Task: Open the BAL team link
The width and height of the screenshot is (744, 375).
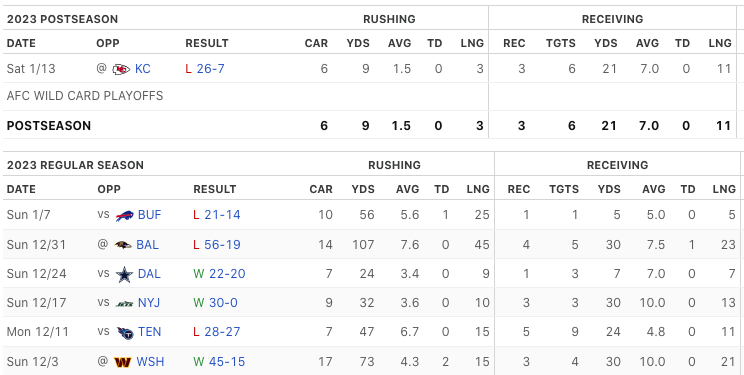Action: point(148,245)
